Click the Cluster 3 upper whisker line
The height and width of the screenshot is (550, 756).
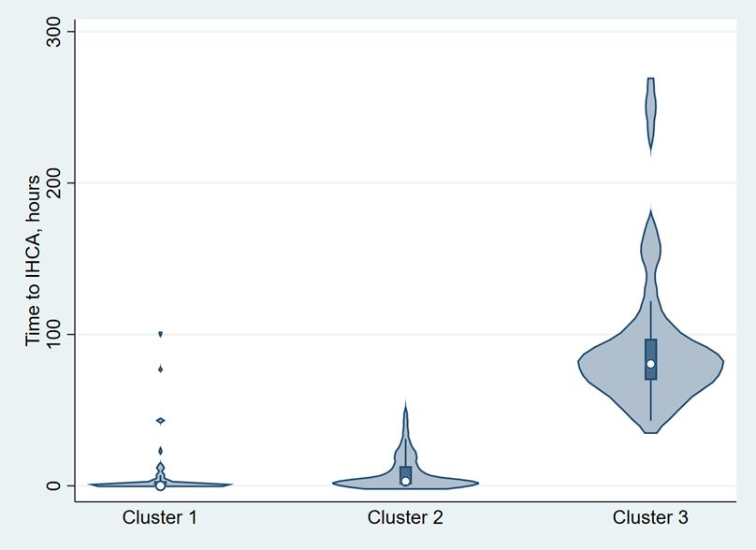click(651, 320)
